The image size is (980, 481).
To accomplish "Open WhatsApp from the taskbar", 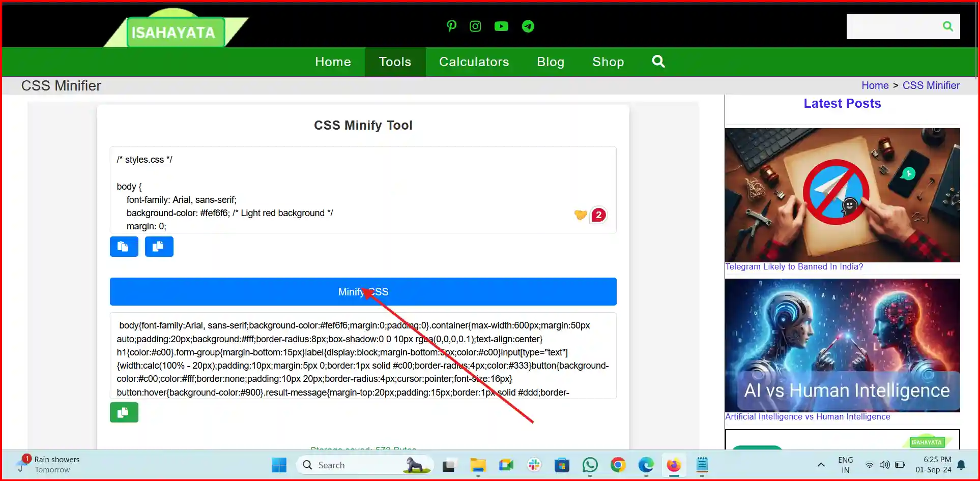I will click(590, 465).
